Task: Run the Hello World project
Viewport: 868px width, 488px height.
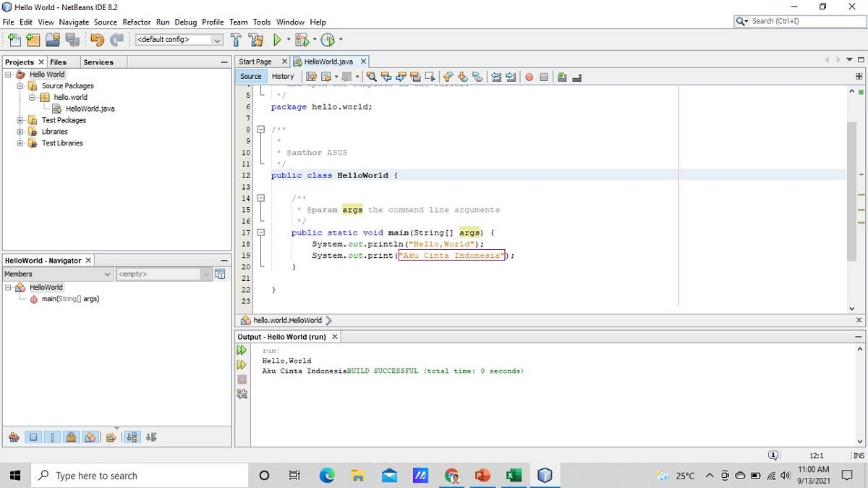Action: 276,40
